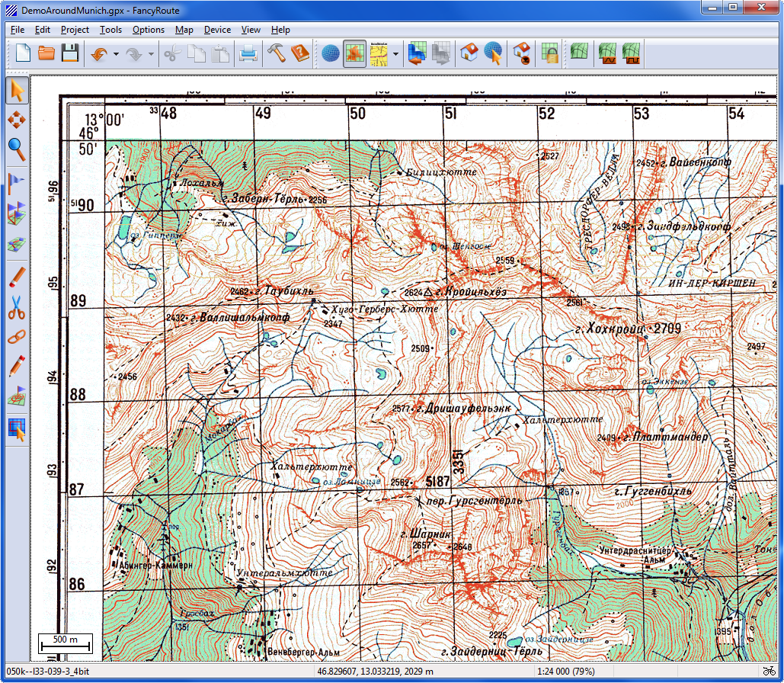Create a new file with blank page icon
This screenshot has height=683, width=784.
tap(23, 53)
